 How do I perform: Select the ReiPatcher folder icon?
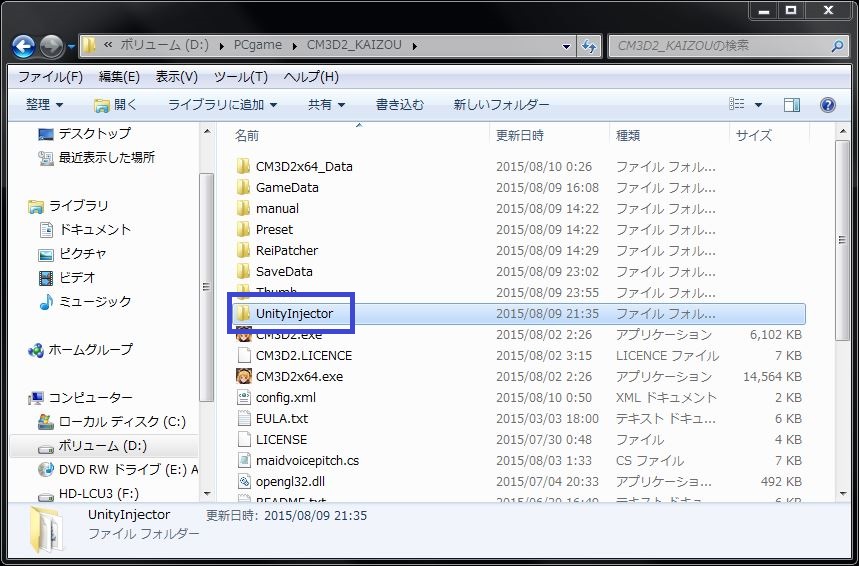pyautogui.click(x=243, y=250)
